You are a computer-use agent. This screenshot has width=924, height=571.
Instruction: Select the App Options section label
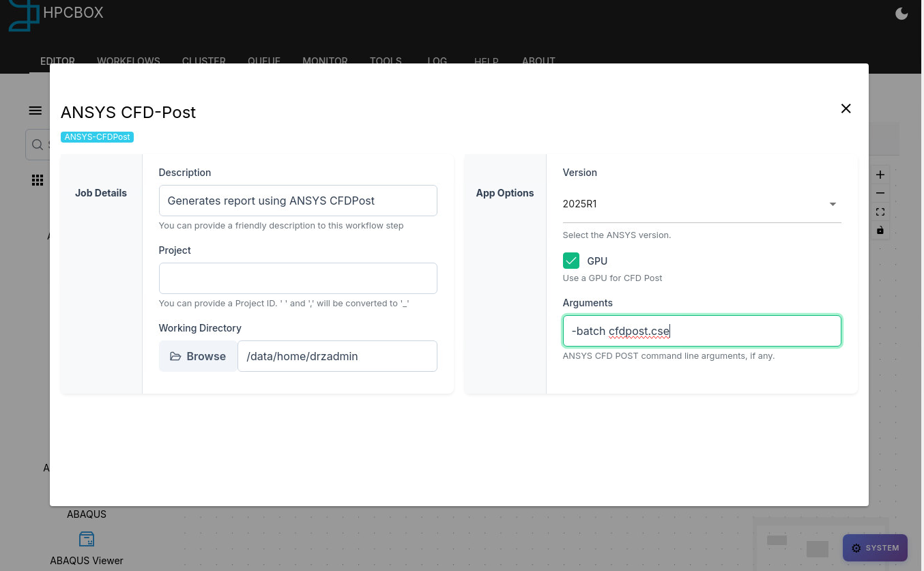[x=505, y=193]
